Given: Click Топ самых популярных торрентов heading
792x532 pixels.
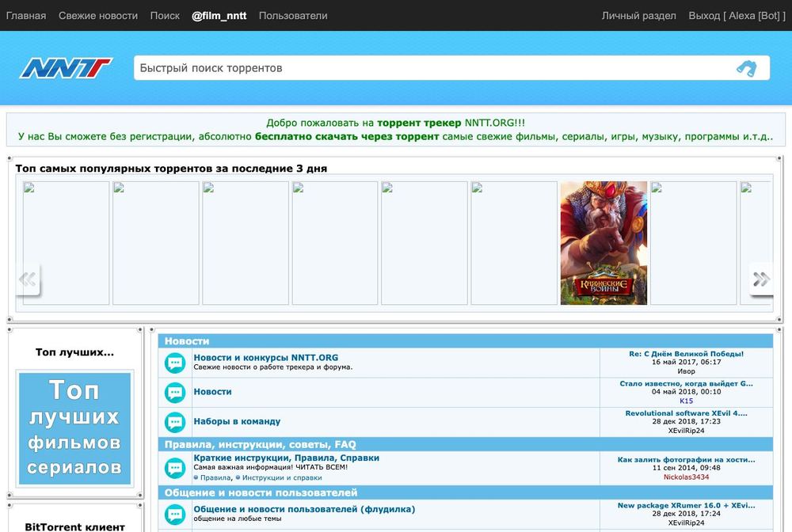Looking at the screenshot, I should [171, 169].
